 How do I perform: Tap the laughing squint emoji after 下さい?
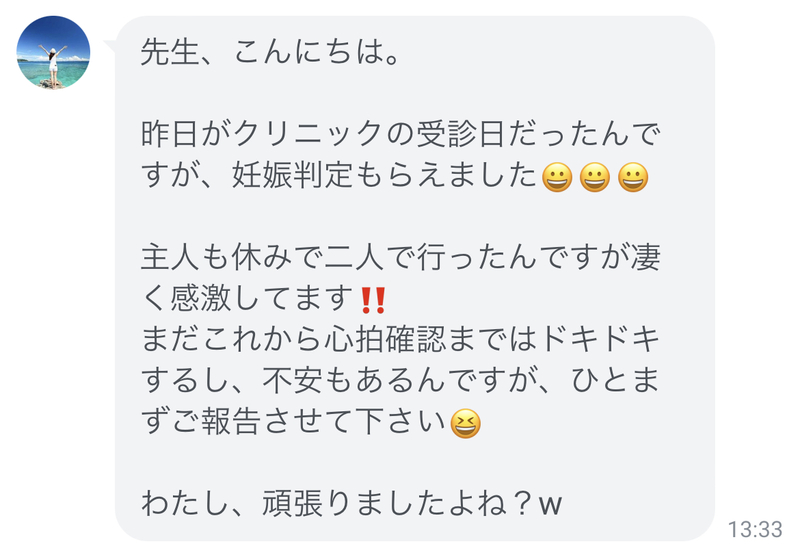pyautogui.click(x=465, y=423)
